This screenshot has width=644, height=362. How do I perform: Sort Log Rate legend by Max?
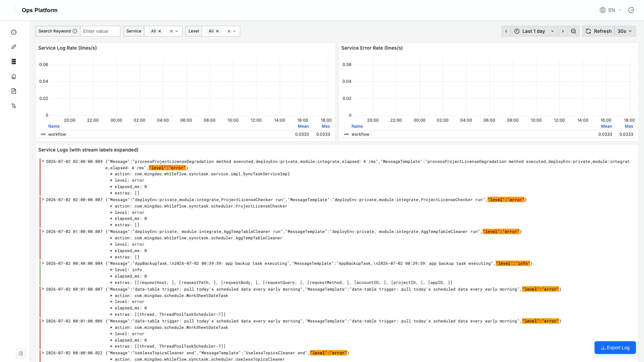326,126
